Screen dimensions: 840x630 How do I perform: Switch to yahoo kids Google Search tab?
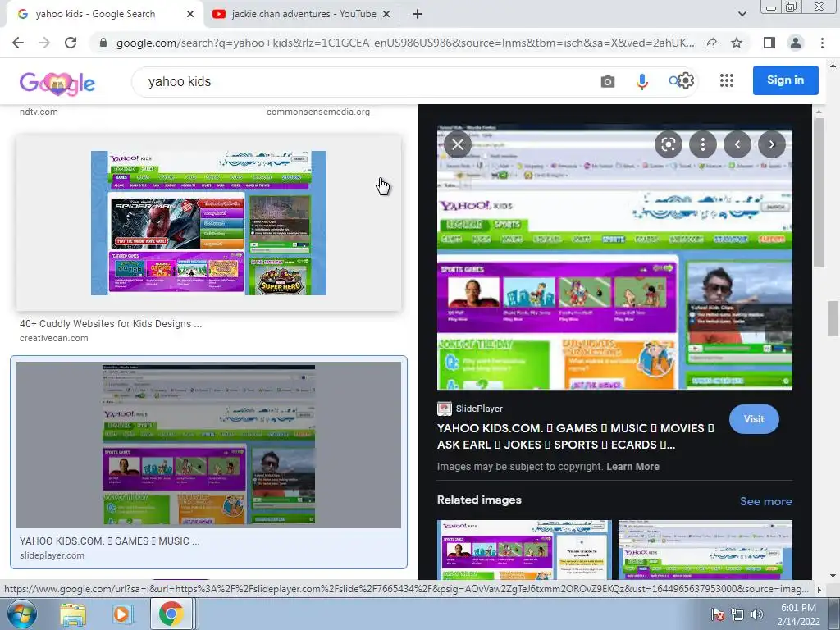[x=97, y=14]
